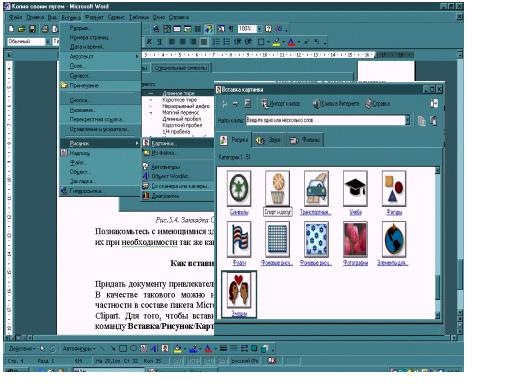Select the car transport category thumbnail
Image resolution: width=512 pixels, height=384 pixels.
(x=316, y=188)
